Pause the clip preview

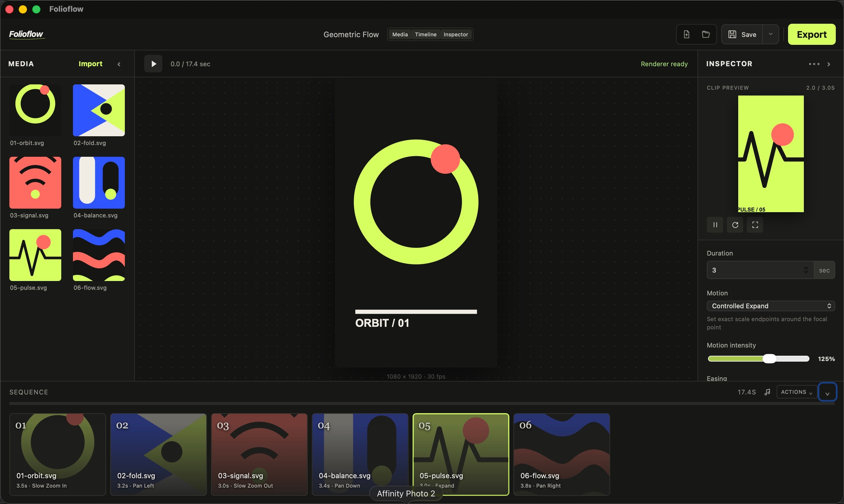pos(715,225)
